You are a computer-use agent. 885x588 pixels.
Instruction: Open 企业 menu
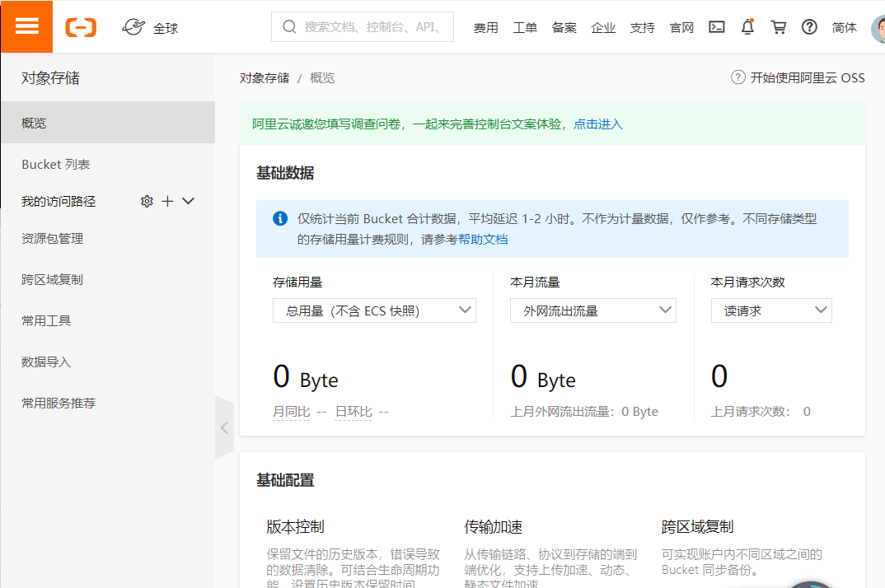(603, 28)
